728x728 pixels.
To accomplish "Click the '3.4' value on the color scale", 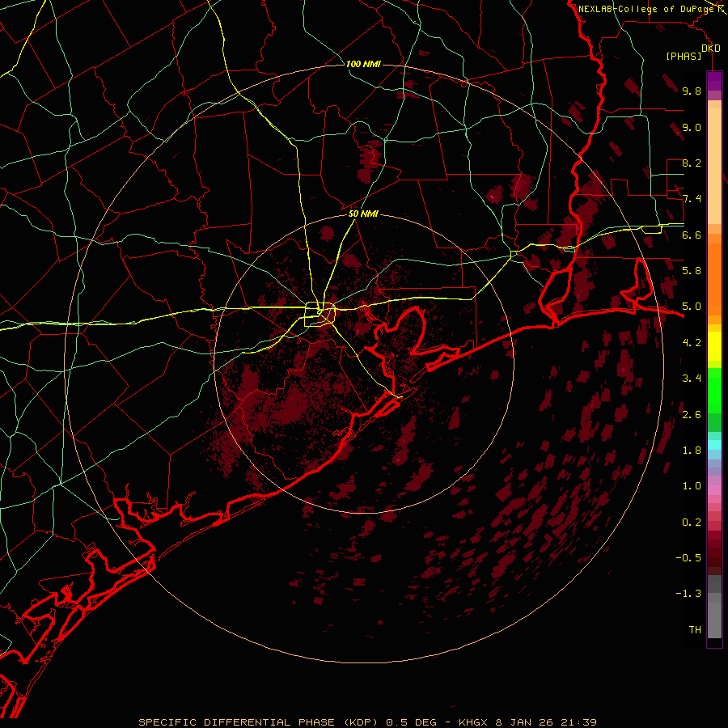I will tap(692, 379).
